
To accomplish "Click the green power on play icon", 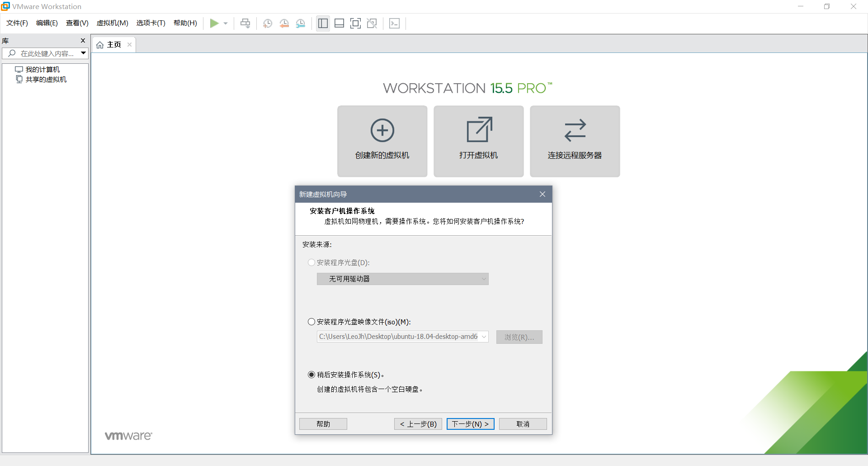I will 214,24.
